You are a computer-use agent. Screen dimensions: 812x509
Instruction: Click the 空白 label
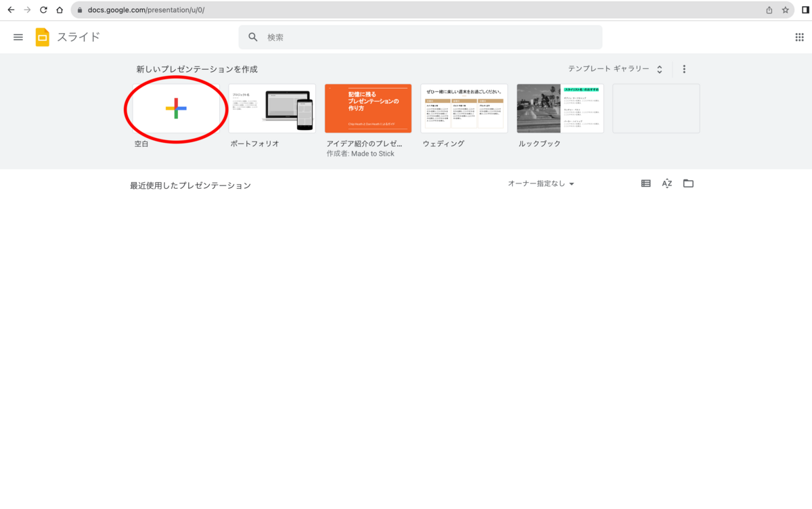click(x=141, y=144)
